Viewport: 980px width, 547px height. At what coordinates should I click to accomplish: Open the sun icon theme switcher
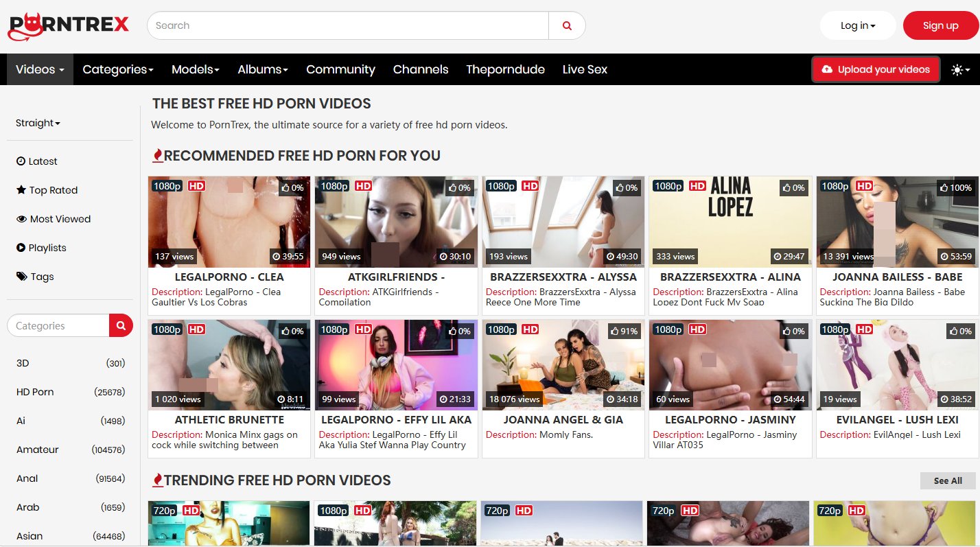click(x=960, y=69)
